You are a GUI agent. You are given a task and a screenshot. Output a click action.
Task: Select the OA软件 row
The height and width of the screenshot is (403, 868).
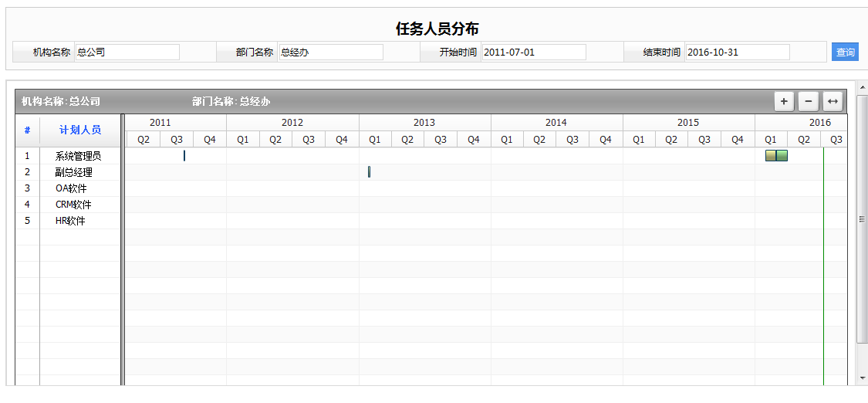point(71,188)
